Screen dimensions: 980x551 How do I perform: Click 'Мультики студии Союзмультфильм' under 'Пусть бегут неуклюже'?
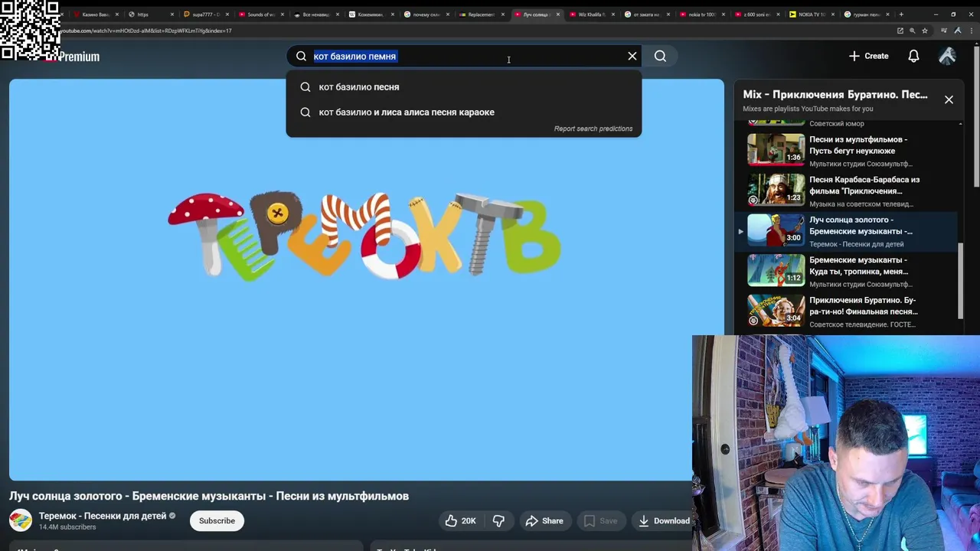tap(861, 164)
